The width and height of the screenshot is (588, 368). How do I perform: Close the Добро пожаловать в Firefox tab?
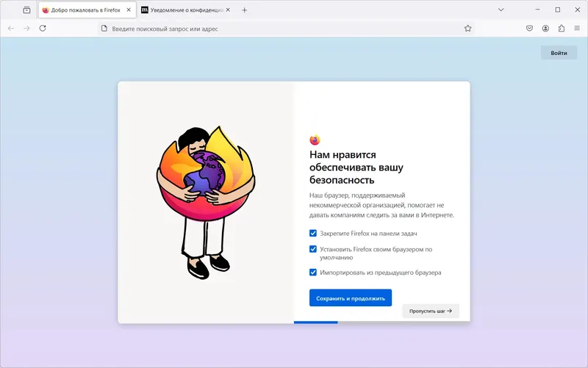click(x=129, y=10)
